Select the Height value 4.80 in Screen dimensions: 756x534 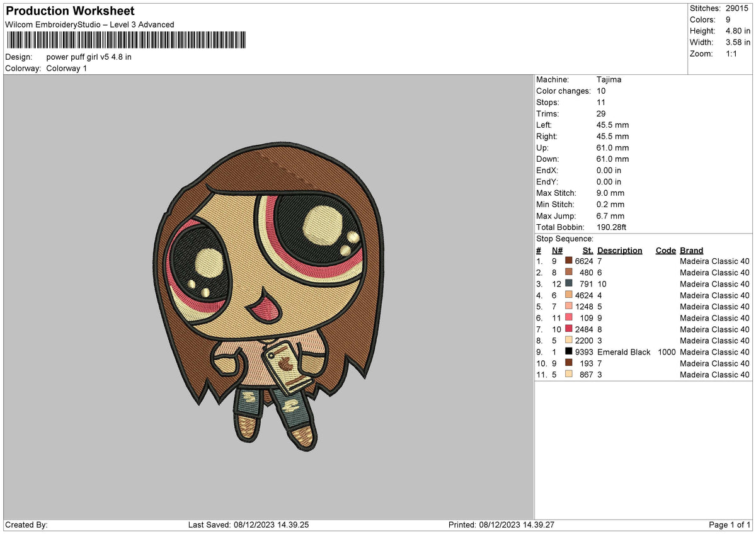point(738,31)
